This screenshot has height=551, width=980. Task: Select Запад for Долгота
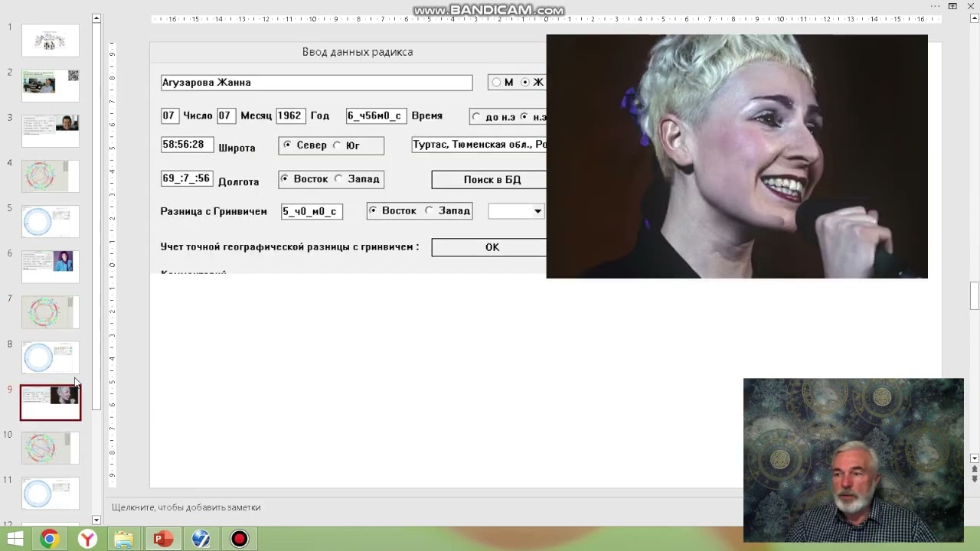click(338, 179)
